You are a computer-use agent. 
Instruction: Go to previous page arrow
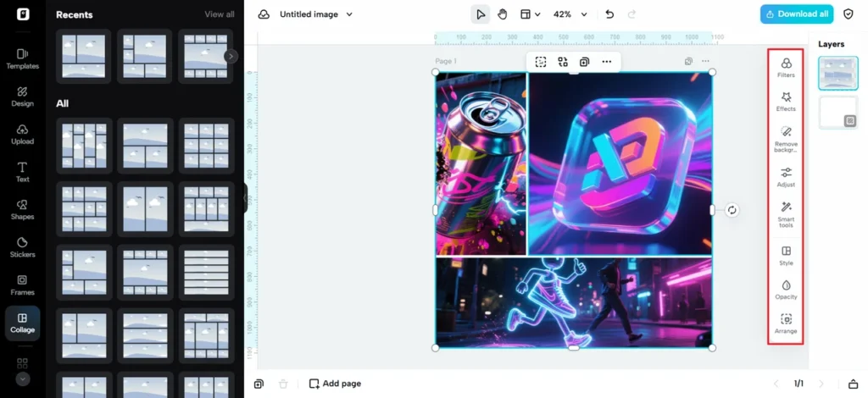tap(776, 384)
